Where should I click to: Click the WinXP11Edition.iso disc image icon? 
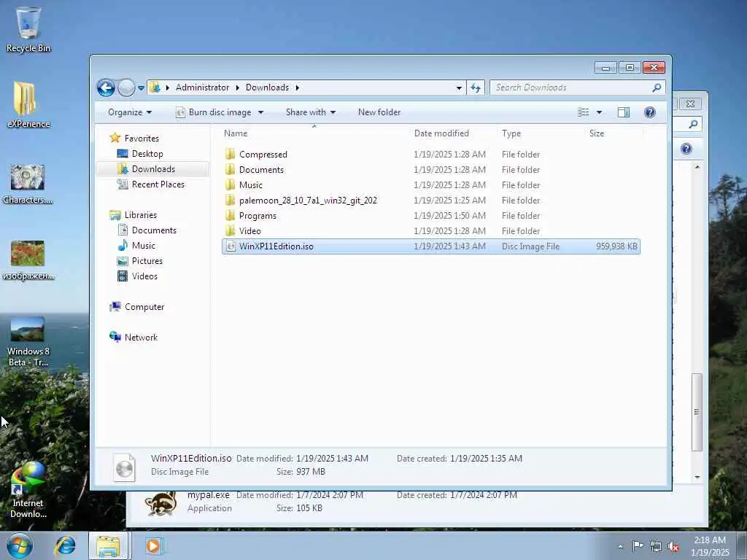231,246
